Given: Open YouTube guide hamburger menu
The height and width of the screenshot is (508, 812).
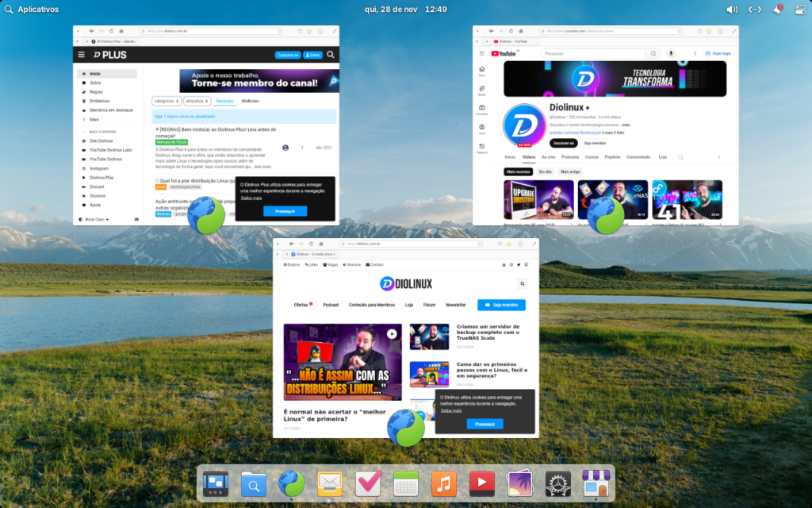Looking at the screenshot, I should 481,53.
